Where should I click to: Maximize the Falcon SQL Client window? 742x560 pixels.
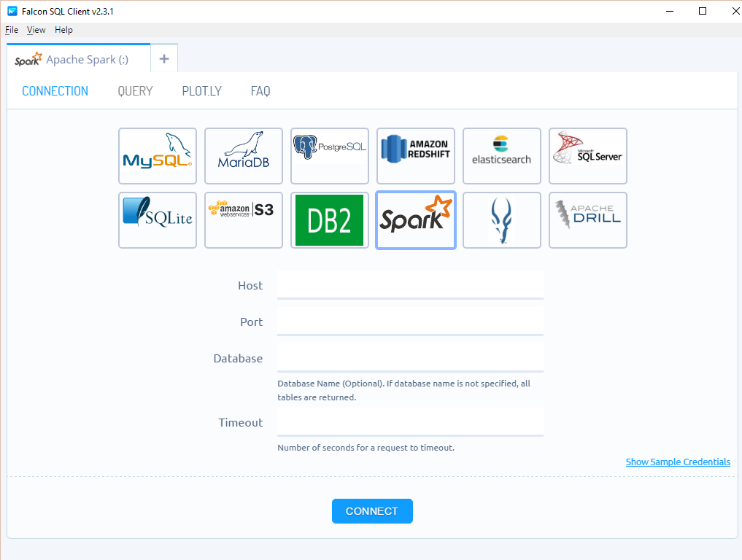(703, 11)
